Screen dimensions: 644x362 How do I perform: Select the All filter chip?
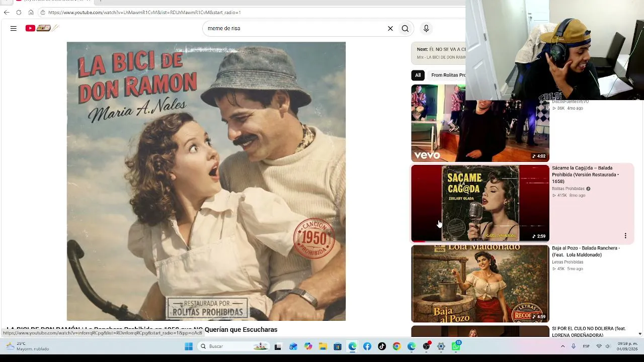tap(418, 75)
